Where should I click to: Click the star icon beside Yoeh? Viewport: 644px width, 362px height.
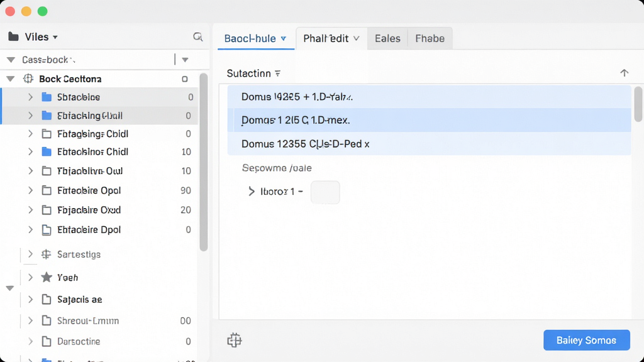click(47, 277)
